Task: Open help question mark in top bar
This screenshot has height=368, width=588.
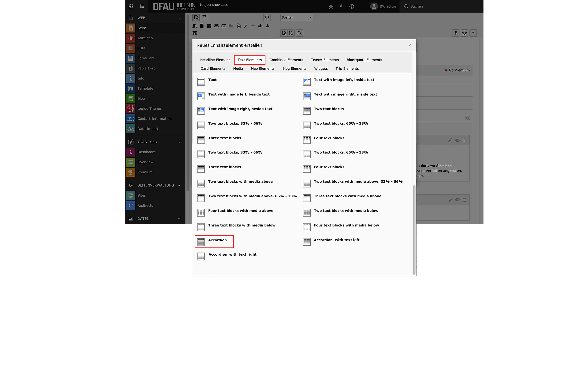Action: tap(351, 6)
